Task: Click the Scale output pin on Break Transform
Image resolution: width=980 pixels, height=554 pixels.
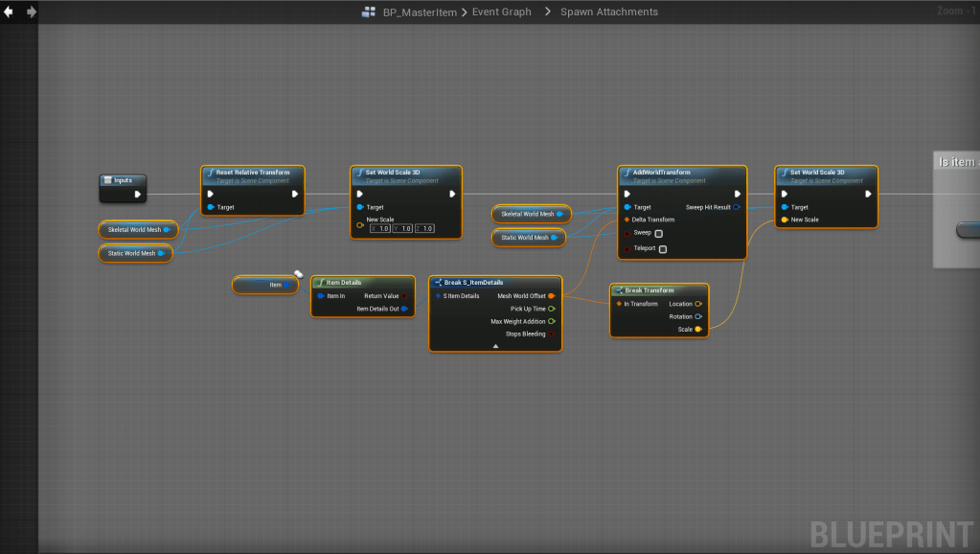Action: pos(698,329)
